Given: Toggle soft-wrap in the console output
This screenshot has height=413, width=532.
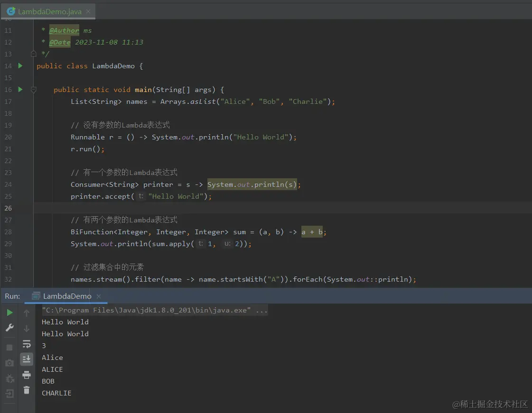Looking at the screenshot, I should [27, 344].
